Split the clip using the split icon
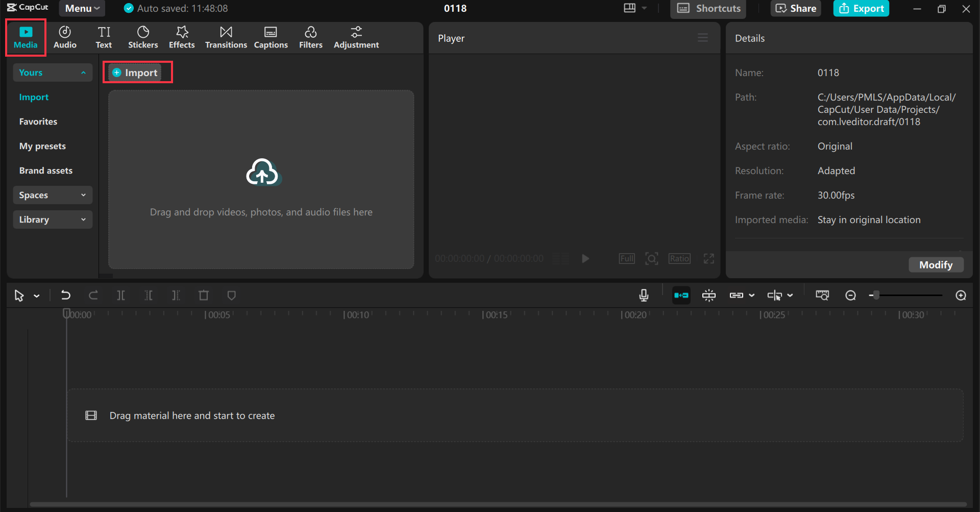This screenshot has height=512, width=980. (121, 295)
